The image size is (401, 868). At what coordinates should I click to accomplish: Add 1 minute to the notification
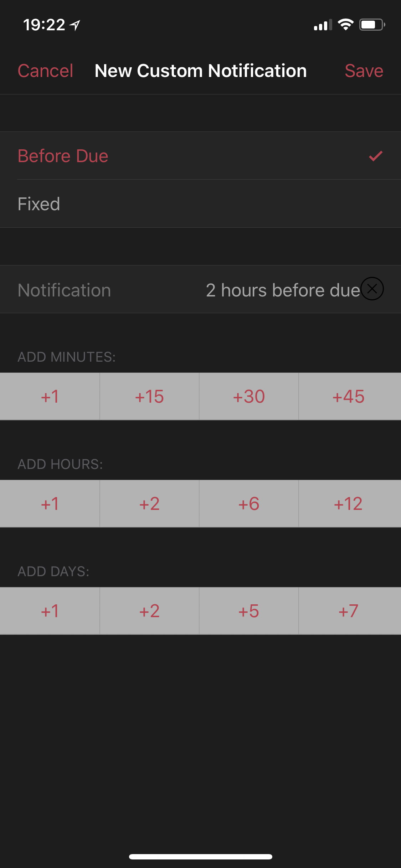pos(50,397)
